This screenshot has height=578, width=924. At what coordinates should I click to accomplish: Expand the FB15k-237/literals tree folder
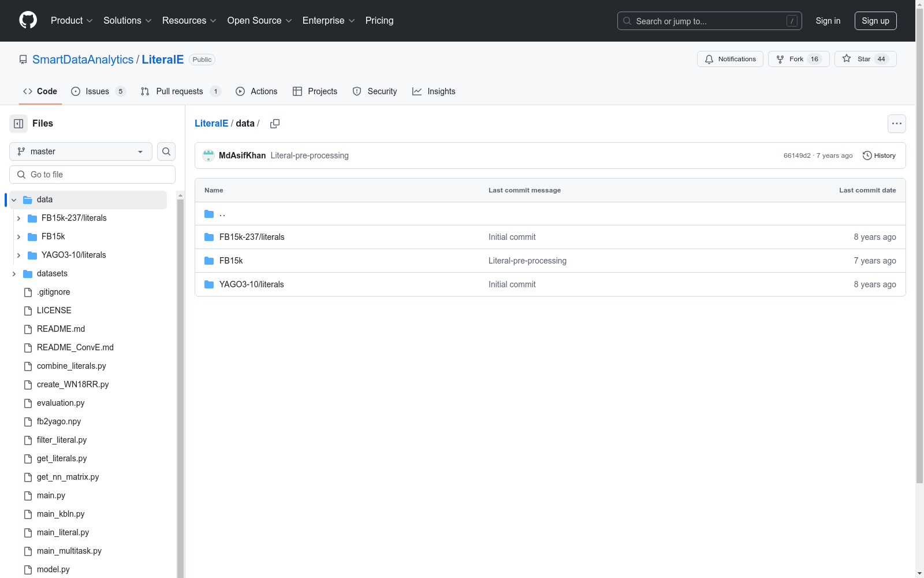coord(18,218)
